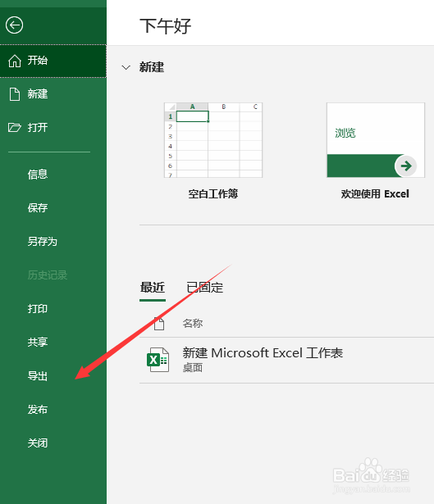Image resolution: width=434 pixels, height=504 pixels.
Task: Click the 名称 column header
Action: point(193,324)
